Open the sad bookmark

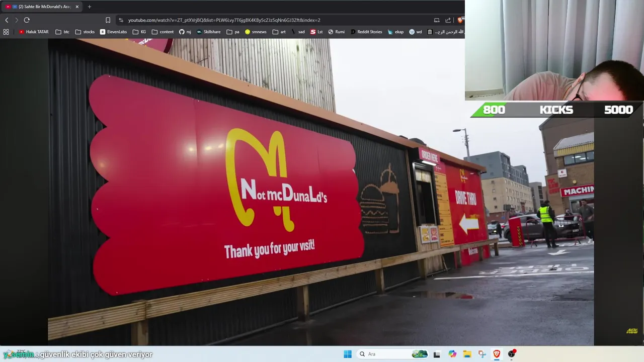(x=298, y=32)
